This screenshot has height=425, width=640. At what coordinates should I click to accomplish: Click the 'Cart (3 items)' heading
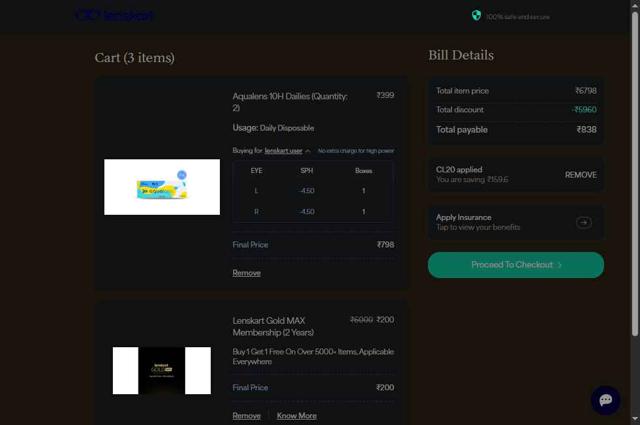point(134,58)
